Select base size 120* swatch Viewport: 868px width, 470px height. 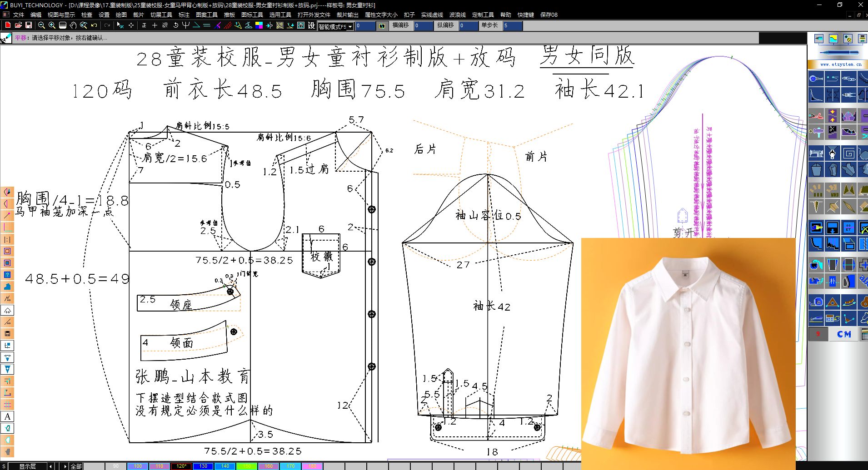click(x=181, y=466)
